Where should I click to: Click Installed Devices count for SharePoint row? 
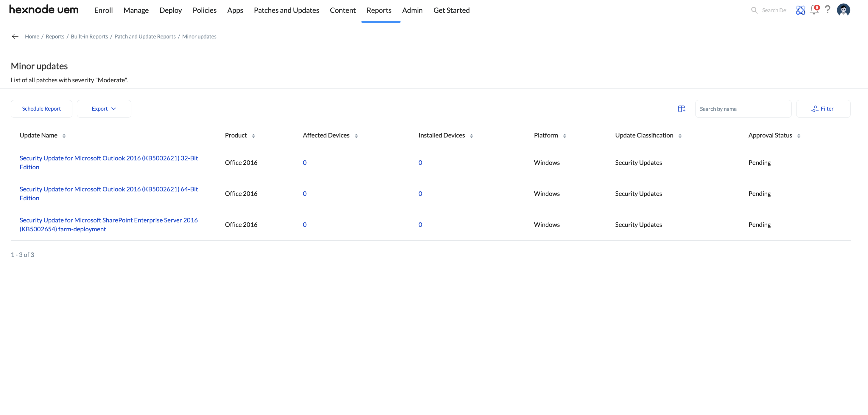[x=420, y=224]
